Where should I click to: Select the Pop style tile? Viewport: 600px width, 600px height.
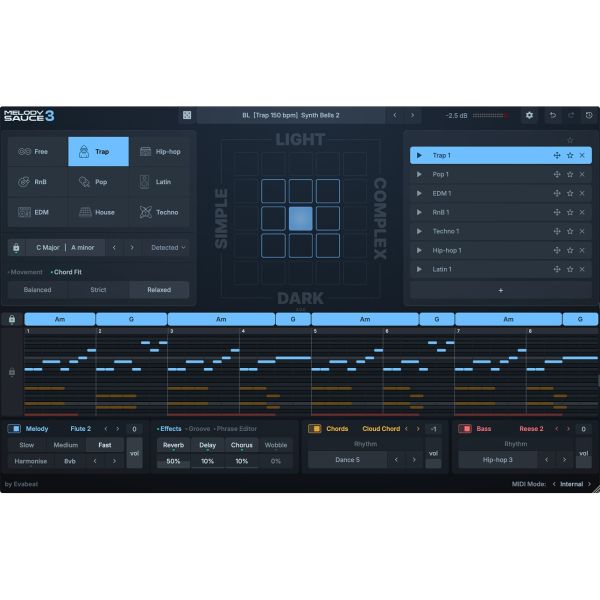point(98,182)
